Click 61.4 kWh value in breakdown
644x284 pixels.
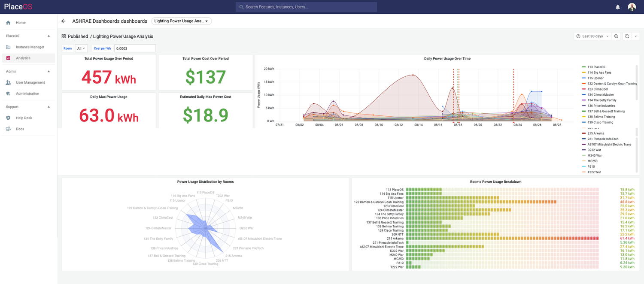coord(627,239)
